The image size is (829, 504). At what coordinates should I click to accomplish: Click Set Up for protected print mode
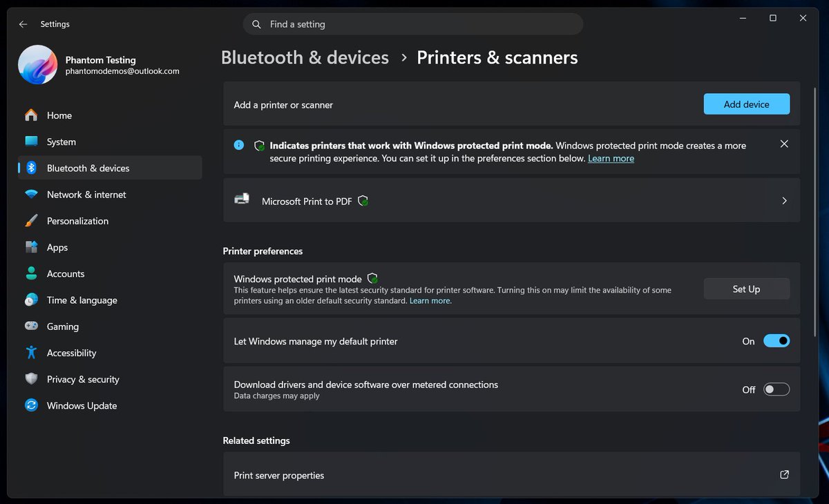[x=746, y=289]
